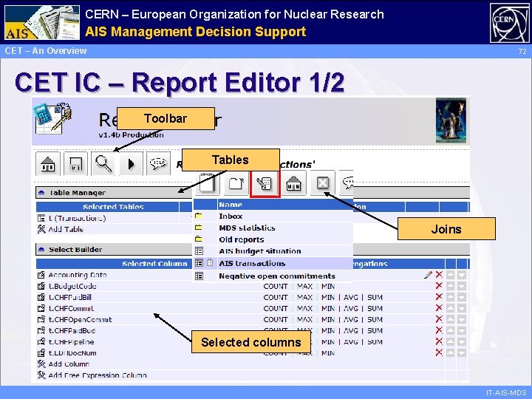
Task: Click the grey X box icon in the overlay toolbar
Action: point(322,183)
